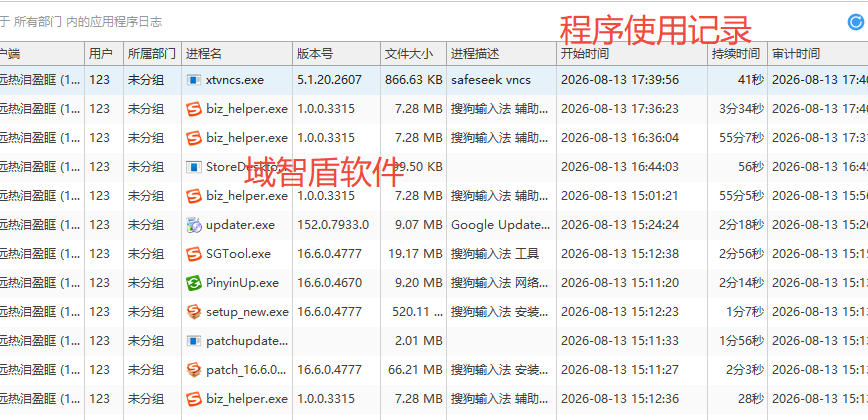The height and width of the screenshot is (420, 868).
Task: Select the SGTool.exe process name
Action: coord(238,254)
